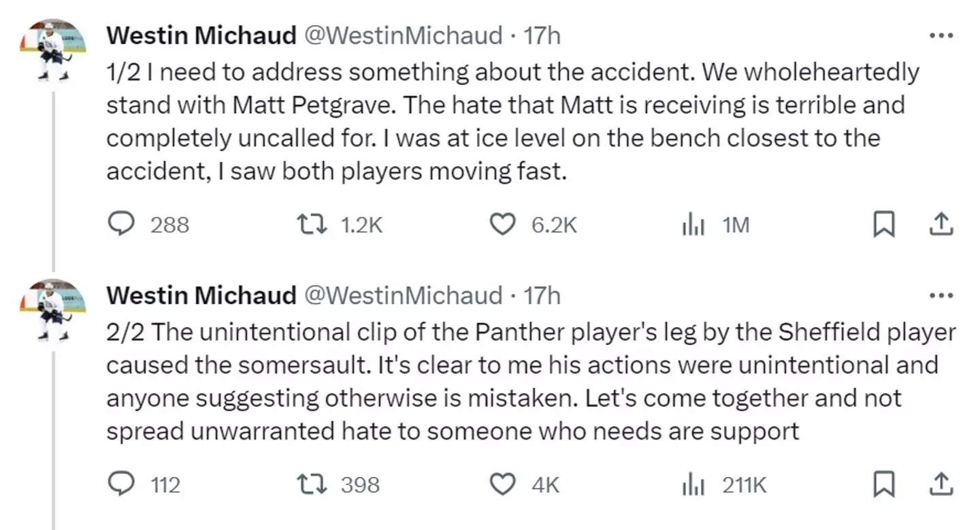Viewport: 980px width, 530px height.
Task: Open the more options menu on first tweet
Action: tap(941, 35)
